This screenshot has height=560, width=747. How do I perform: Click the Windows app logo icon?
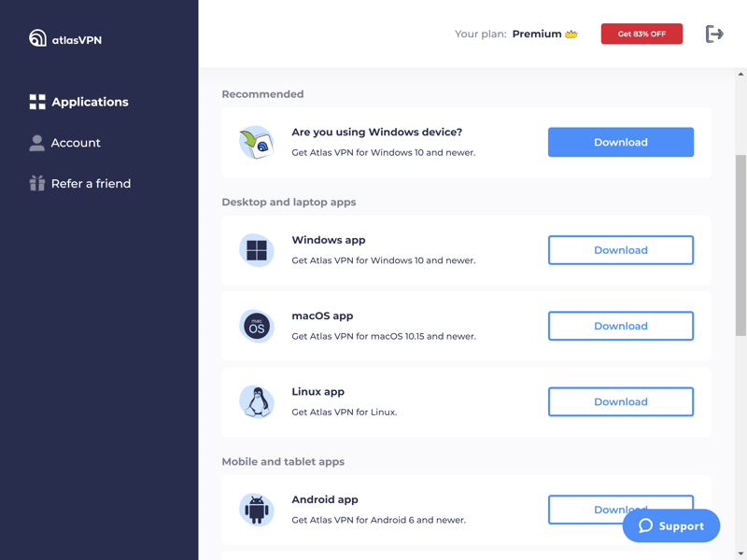[x=256, y=250]
